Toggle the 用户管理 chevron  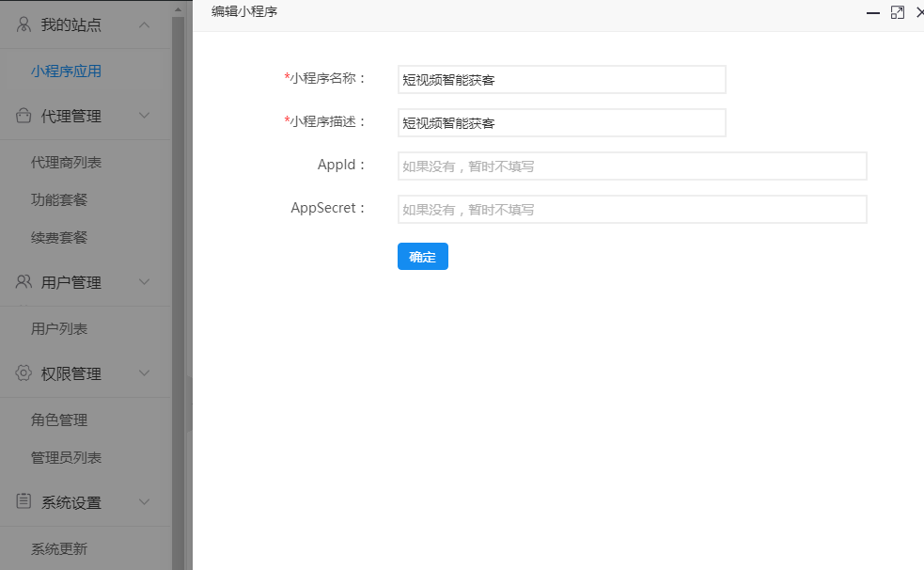point(145,282)
